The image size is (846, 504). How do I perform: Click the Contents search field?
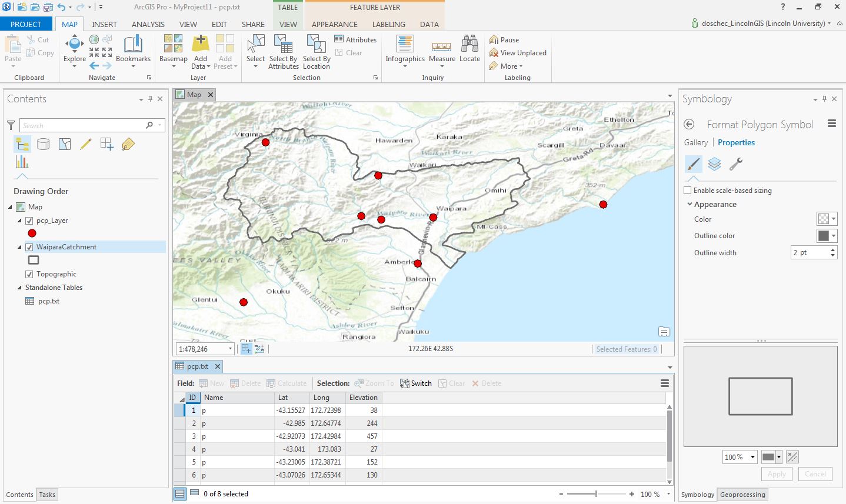(82, 125)
